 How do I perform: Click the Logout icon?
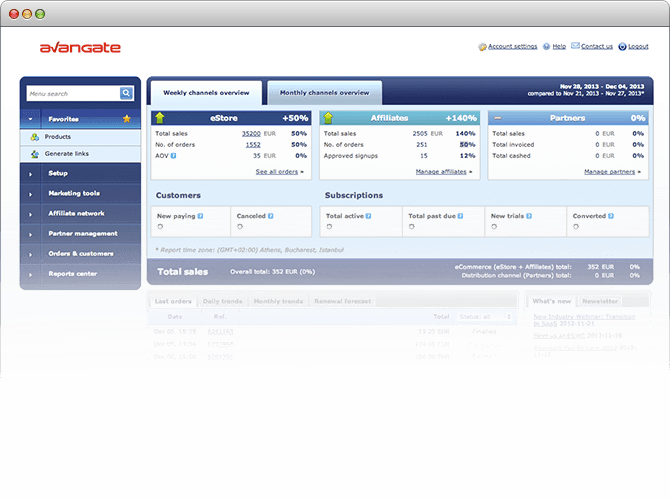pos(622,47)
